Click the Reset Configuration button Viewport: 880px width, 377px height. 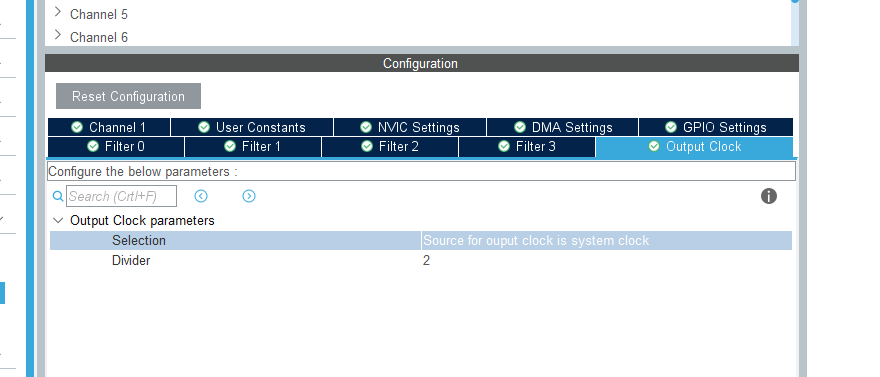[x=129, y=96]
